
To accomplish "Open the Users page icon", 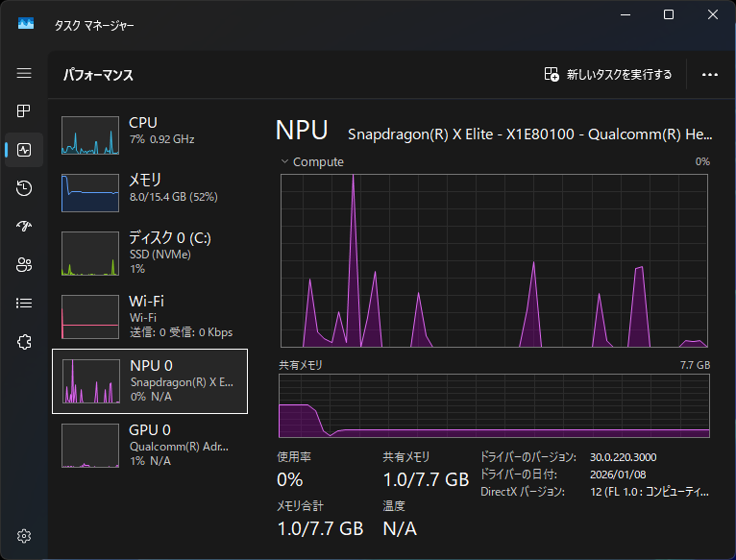I will 24,265.
